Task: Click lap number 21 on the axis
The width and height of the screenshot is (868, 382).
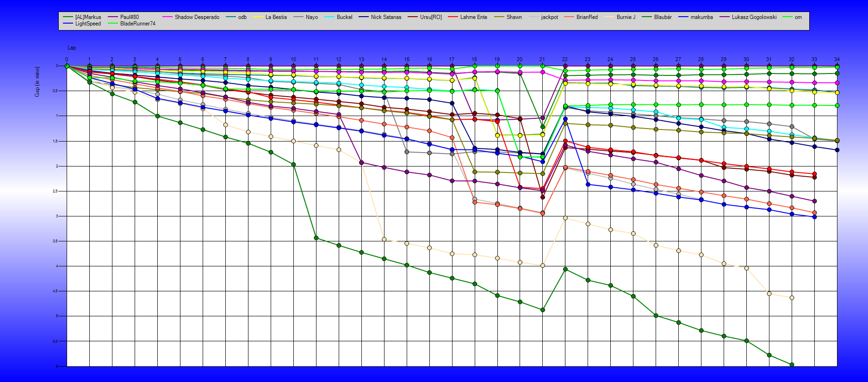Action: pos(542,59)
